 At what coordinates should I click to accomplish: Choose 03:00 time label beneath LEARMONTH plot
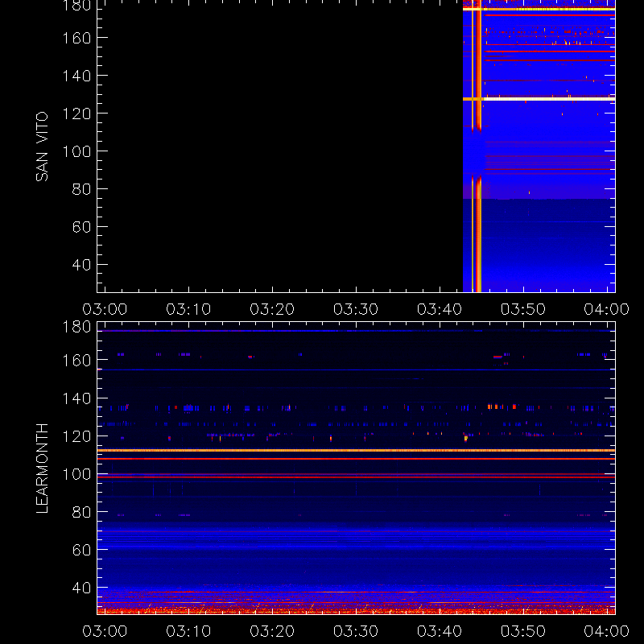point(105,631)
